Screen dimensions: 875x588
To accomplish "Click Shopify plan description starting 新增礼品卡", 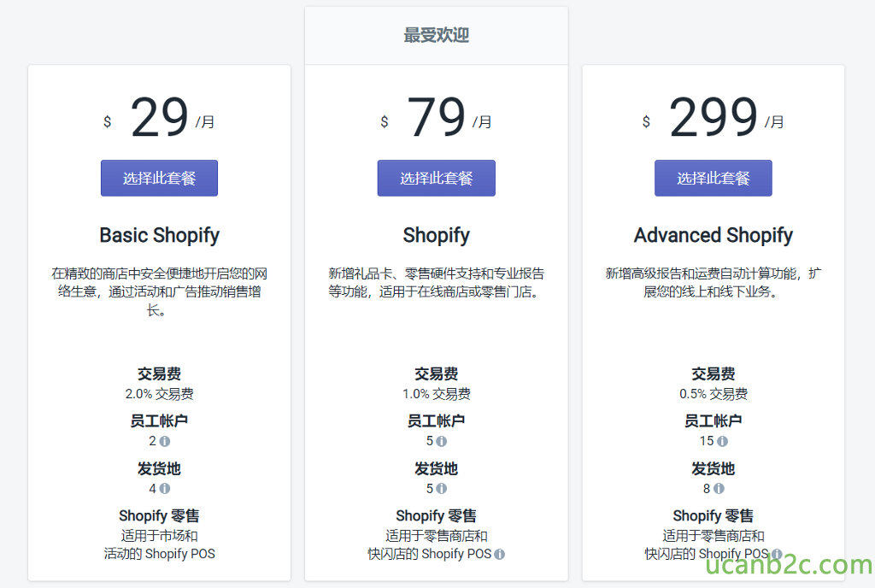I will pos(437,282).
